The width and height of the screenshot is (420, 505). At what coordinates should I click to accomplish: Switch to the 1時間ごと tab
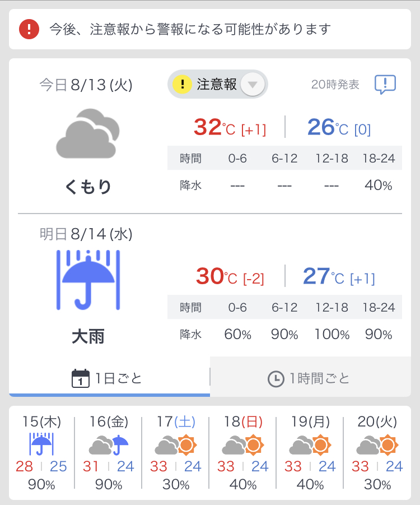coord(311,377)
